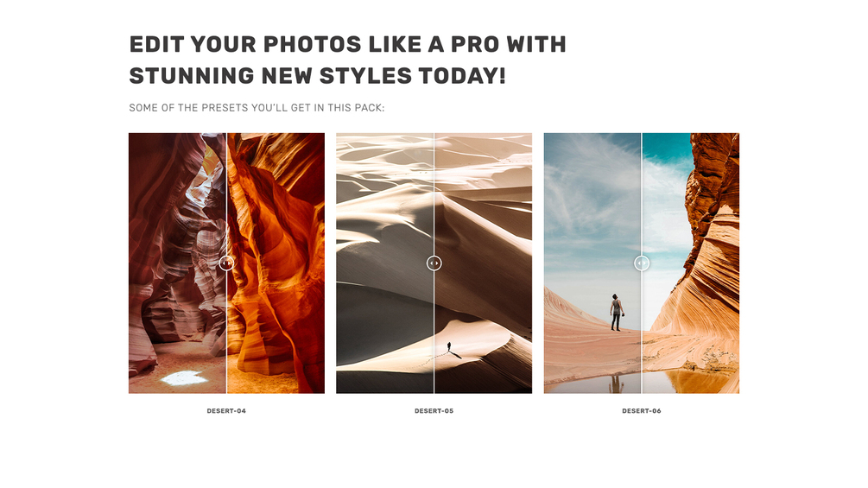Click the pale-sky before side of DESERT-06
The width and height of the screenshot is (868, 488).
pyautogui.click(x=592, y=210)
